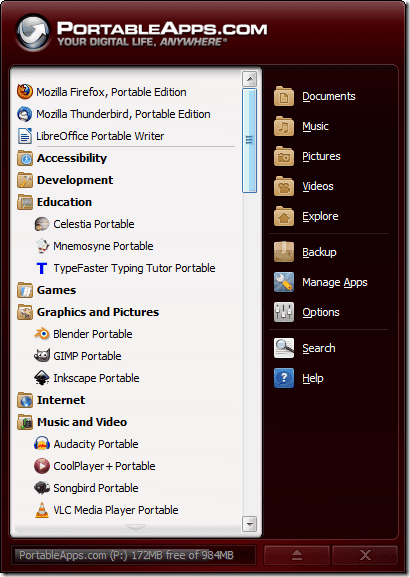Click the LibreOffice Writer document icon
This screenshot has width=410, height=577.
(x=25, y=136)
